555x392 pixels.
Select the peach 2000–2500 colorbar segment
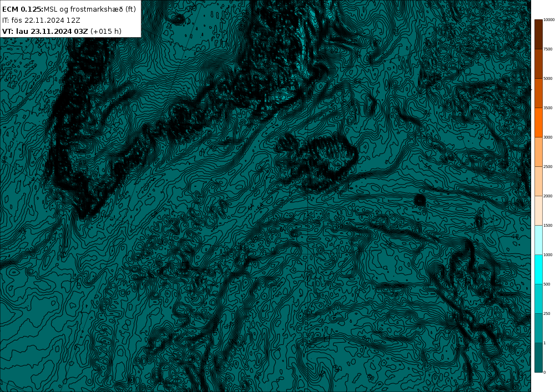[538, 181]
